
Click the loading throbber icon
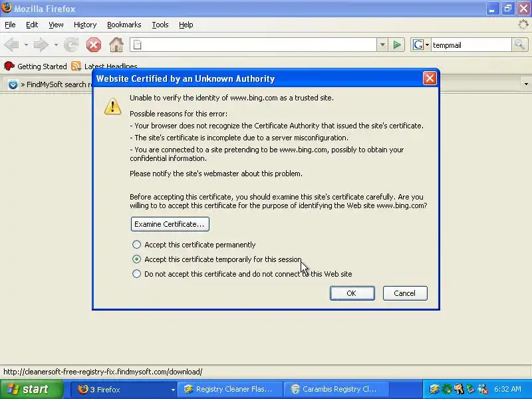click(x=523, y=25)
